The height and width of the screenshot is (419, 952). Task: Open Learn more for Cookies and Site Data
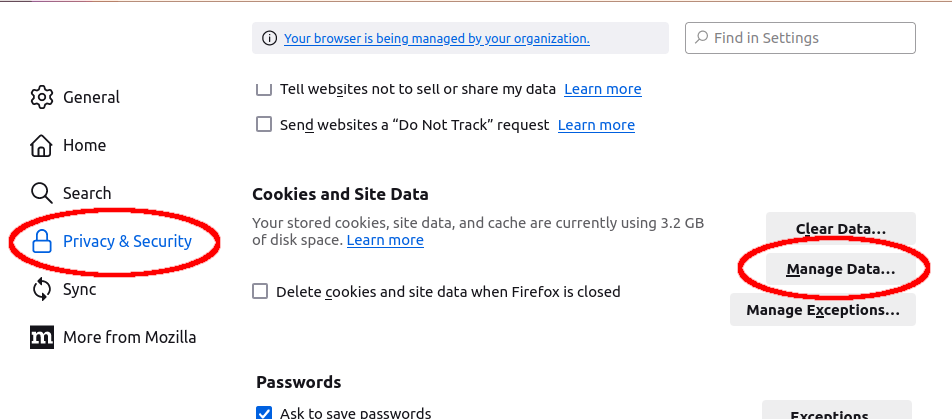click(x=385, y=240)
